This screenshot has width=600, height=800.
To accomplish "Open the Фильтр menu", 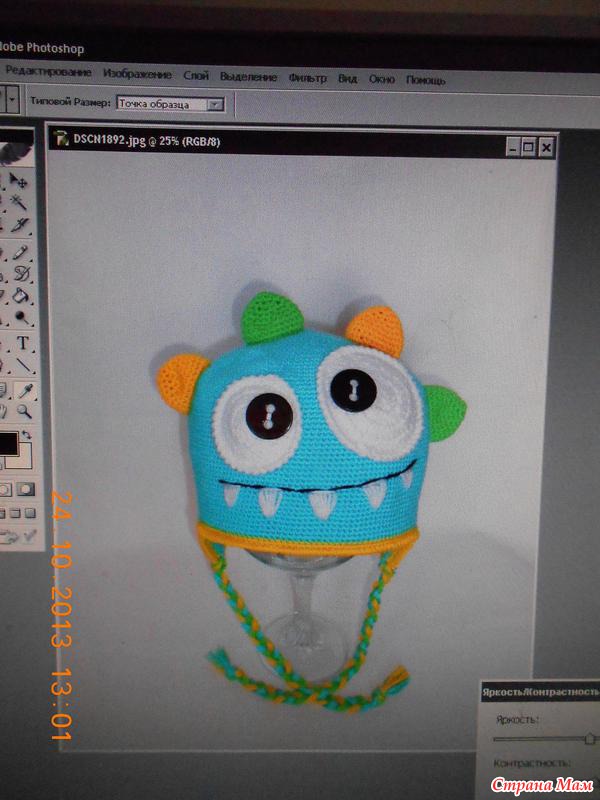I will coord(308,78).
